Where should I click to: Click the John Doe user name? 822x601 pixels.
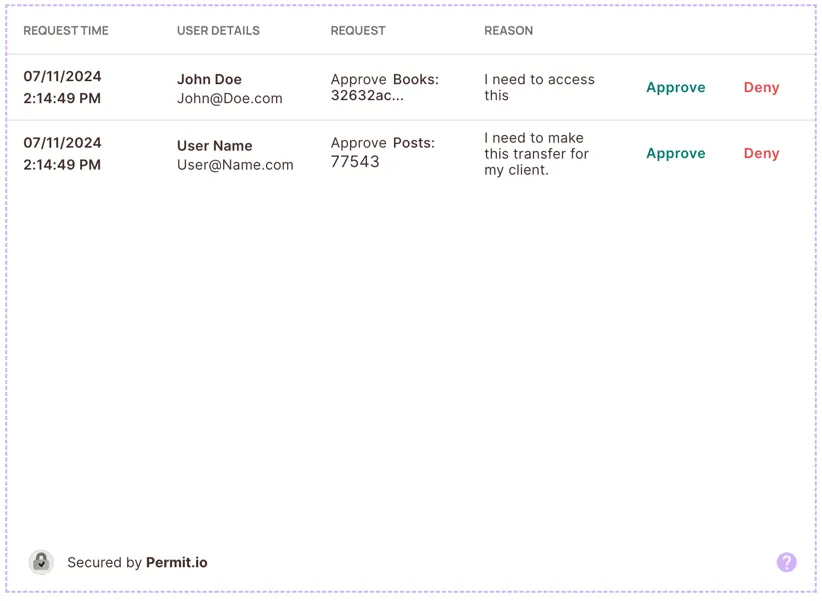pyautogui.click(x=209, y=80)
